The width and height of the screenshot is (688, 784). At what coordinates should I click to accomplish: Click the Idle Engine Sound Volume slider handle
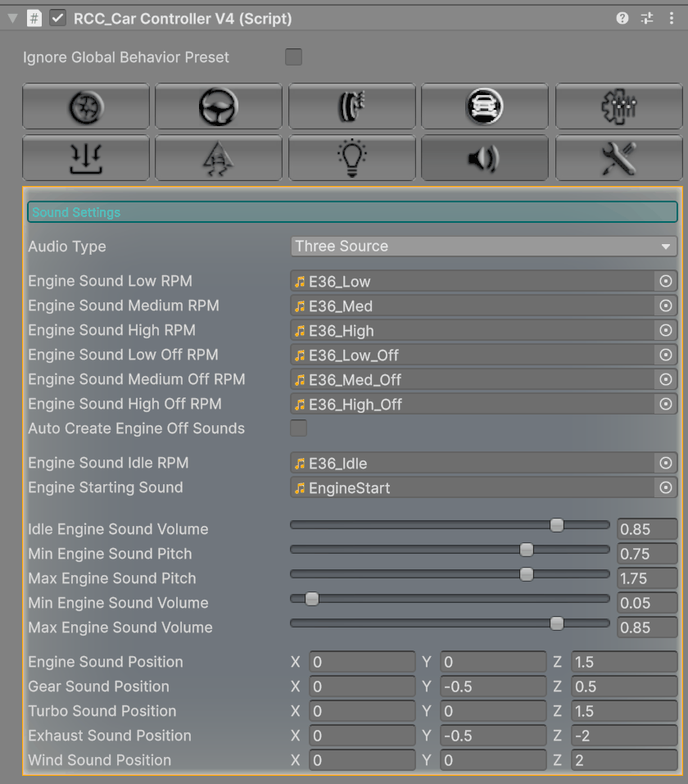click(x=556, y=525)
